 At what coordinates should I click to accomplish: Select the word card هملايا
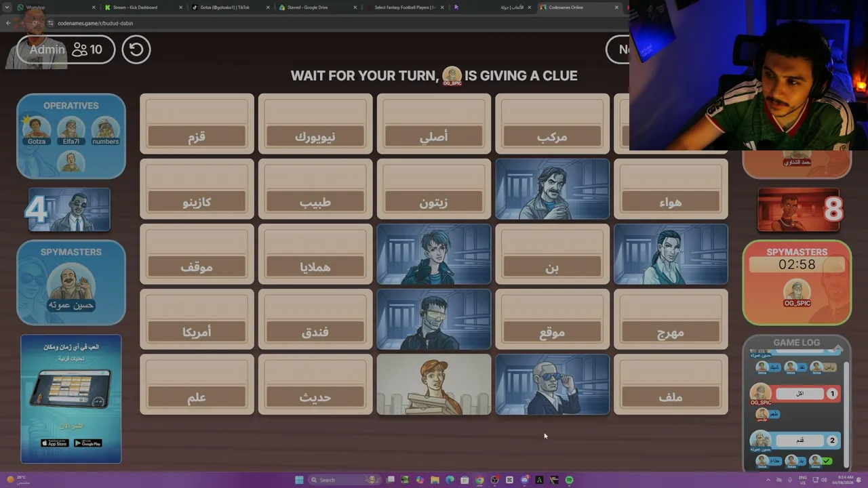click(x=315, y=254)
